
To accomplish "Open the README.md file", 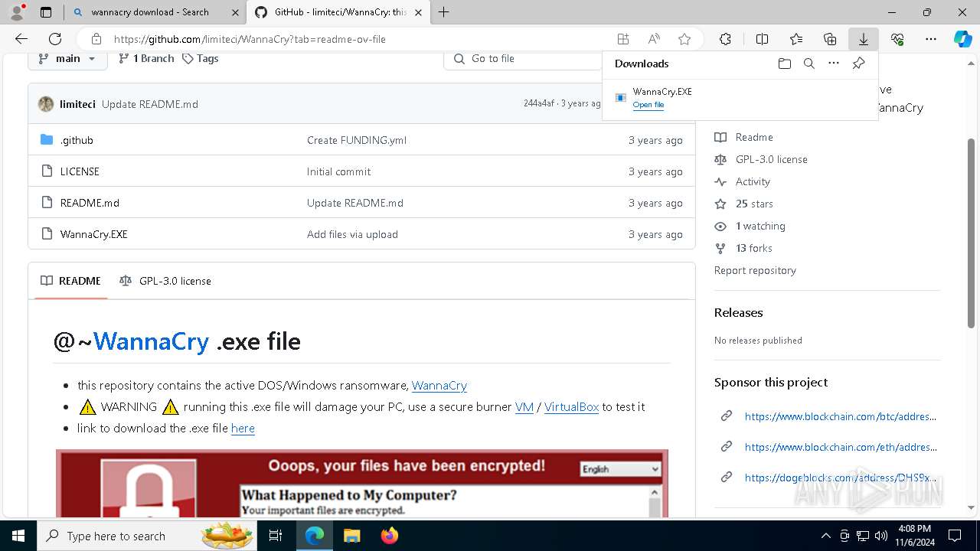I will 90,203.
